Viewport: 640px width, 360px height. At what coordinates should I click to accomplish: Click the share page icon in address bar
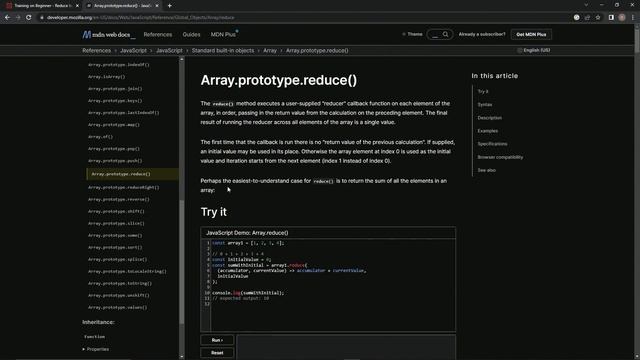tap(587, 18)
